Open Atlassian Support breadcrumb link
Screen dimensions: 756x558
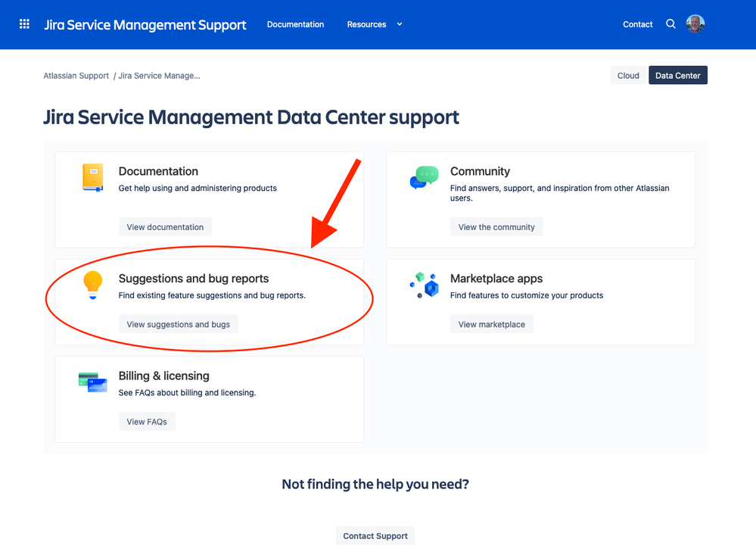pyautogui.click(x=76, y=76)
